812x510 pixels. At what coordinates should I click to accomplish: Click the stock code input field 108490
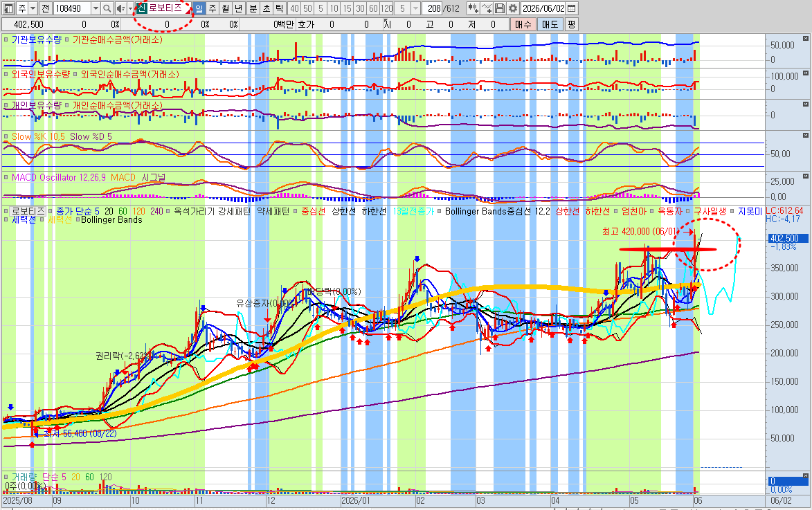(72, 8)
